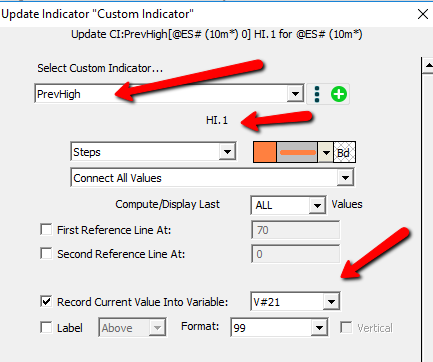Screen dimensions: 433x362
Task: Expand the Connect All Values dropdown
Action: (345, 178)
